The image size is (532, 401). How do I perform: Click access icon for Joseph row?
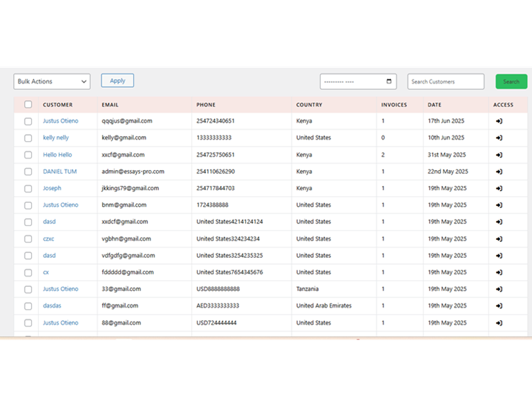(x=499, y=188)
